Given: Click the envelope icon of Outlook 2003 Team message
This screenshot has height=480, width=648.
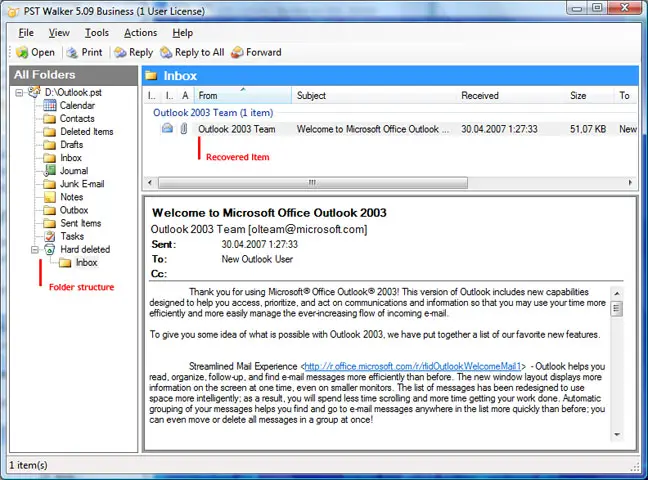Looking at the screenshot, I should pyautogui.click(x=167, y=129).
